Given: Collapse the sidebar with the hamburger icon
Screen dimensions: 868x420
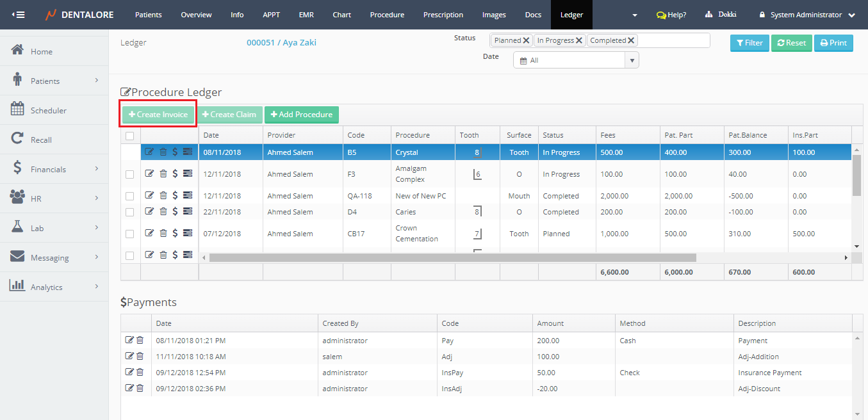Looking at the screenshot, I should tap(19, 15).
